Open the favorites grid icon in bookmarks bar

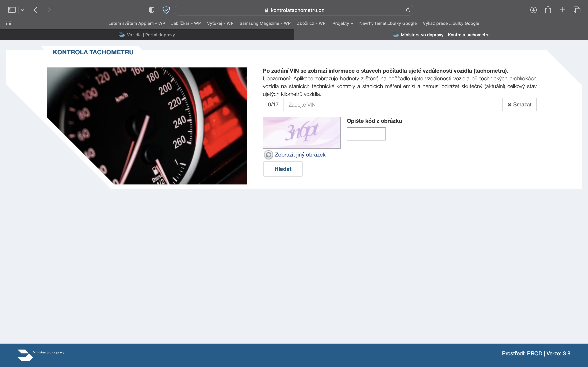point(9,23)
